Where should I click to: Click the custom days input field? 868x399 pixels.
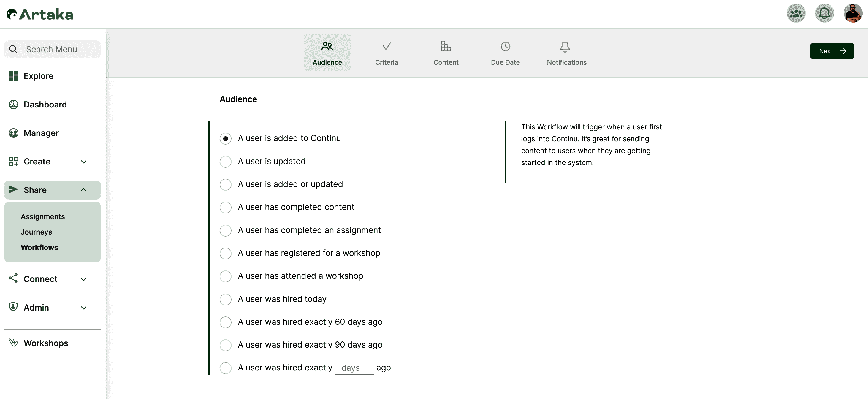(354, 368)
